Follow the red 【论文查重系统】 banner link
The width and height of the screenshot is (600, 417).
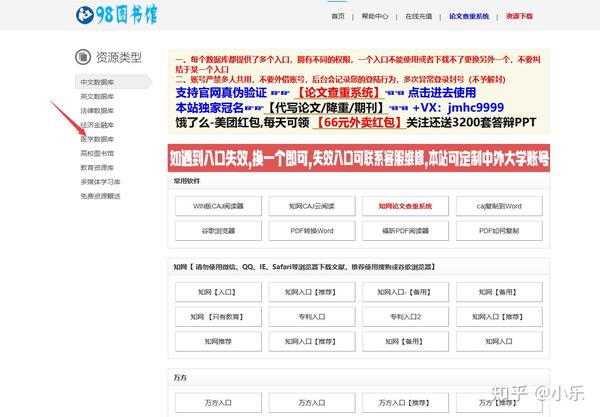click(x=339, y=93)
